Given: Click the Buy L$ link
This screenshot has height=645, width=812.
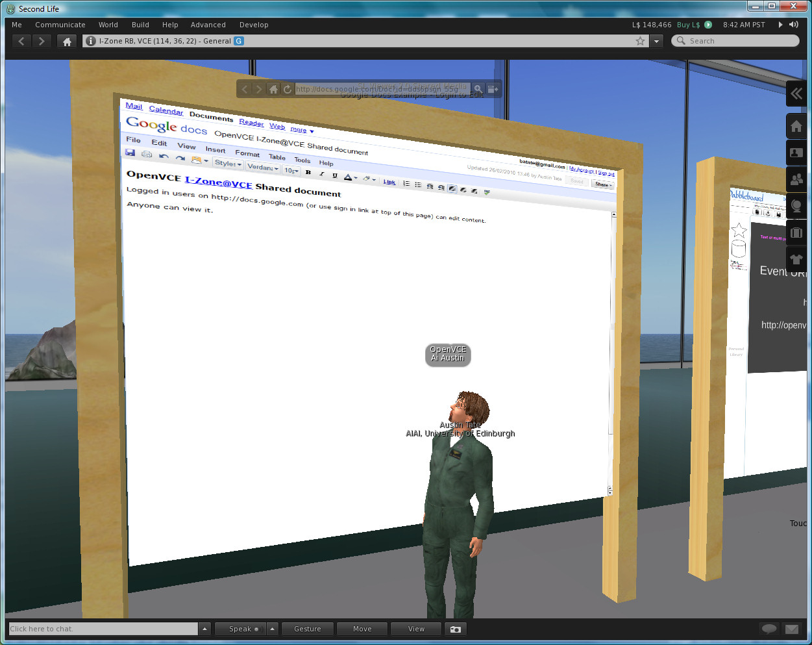Looking at the screenshot, I should 688,25.
